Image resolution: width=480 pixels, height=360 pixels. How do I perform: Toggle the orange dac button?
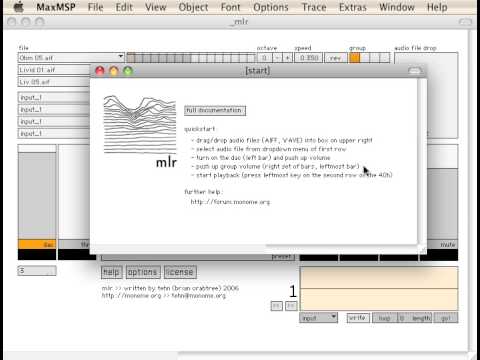37,244
